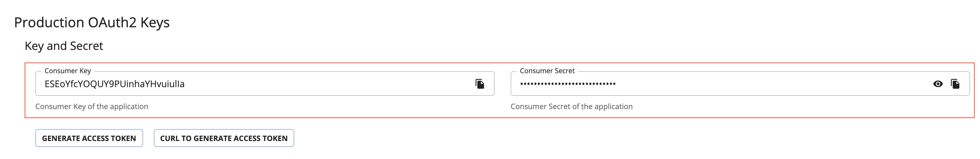
Task: Click the Production OAuth2 Keys heading
Action: (x=92, y=22)
